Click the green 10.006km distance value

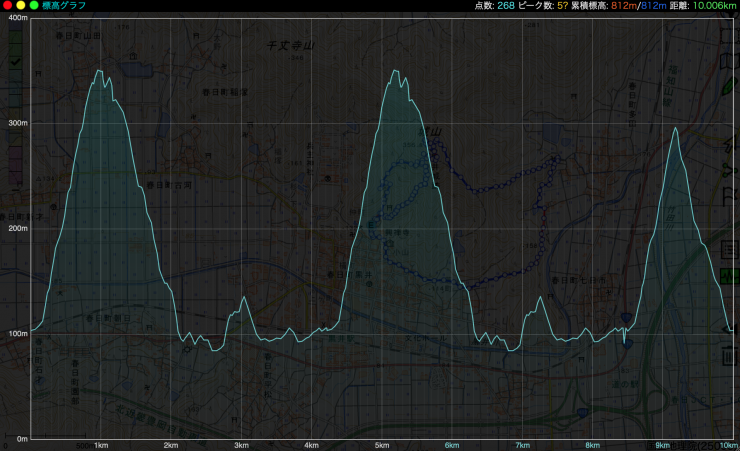[x=714, y=6]
